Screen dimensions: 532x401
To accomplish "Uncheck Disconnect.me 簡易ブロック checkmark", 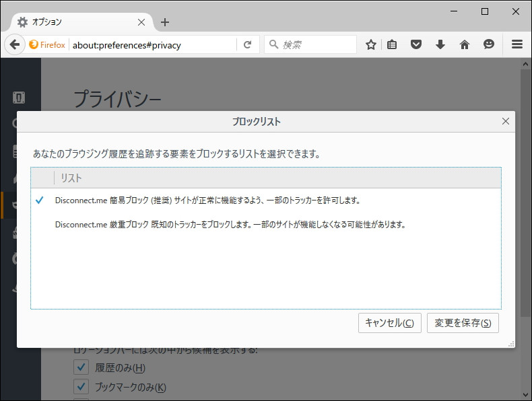I will click(x=39, y=200).
